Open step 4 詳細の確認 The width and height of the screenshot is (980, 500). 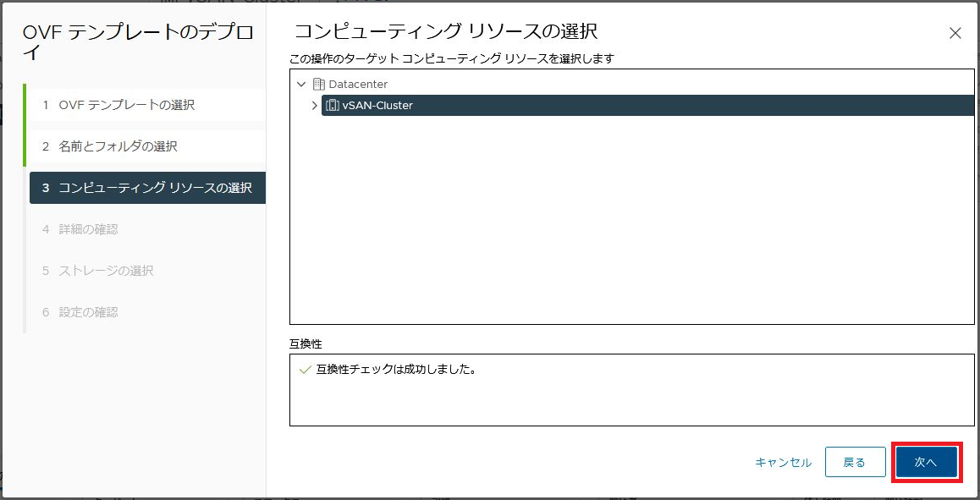pyautogui.click(x=88, y=229)
